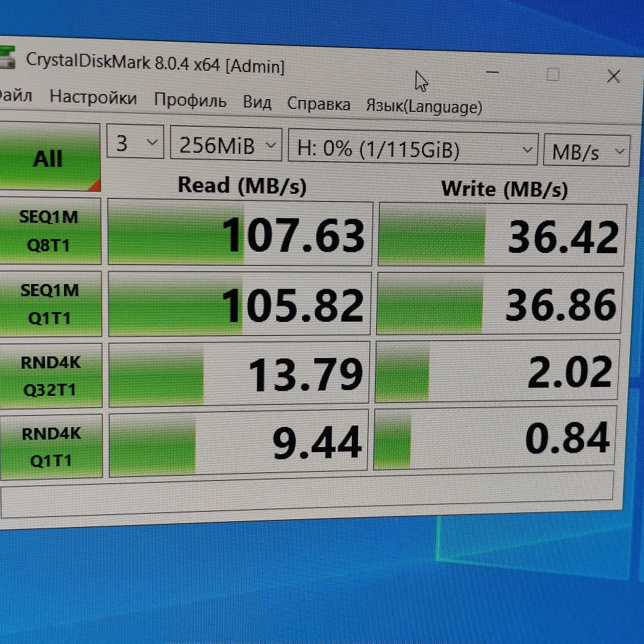644x644 pixels.
Task: Start the SEQ1M Q8T1 test
Action: [x=50, y=231]
